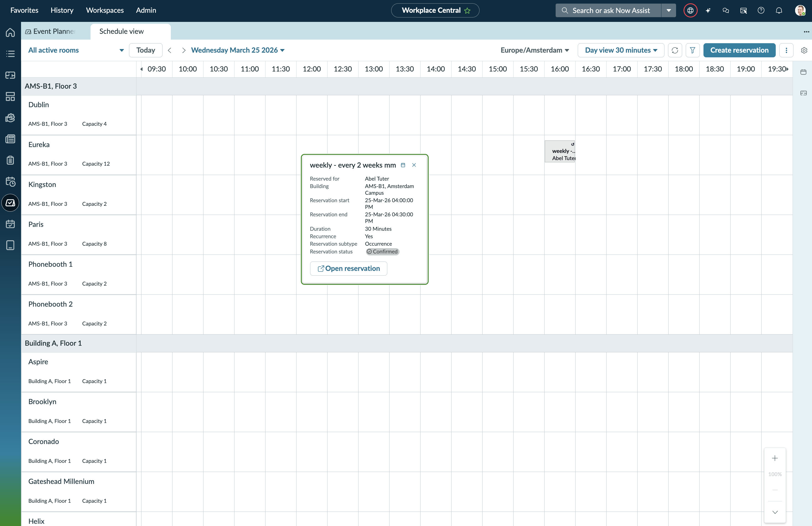Click the Eureka room name
Viewport: 812px width, 526px height.
(x=39, y=145)
